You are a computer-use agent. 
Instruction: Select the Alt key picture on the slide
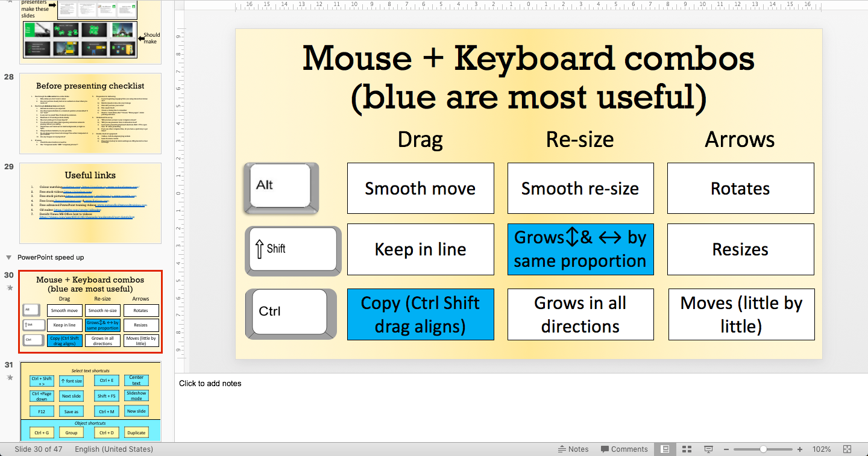click(x=281, y=188)
